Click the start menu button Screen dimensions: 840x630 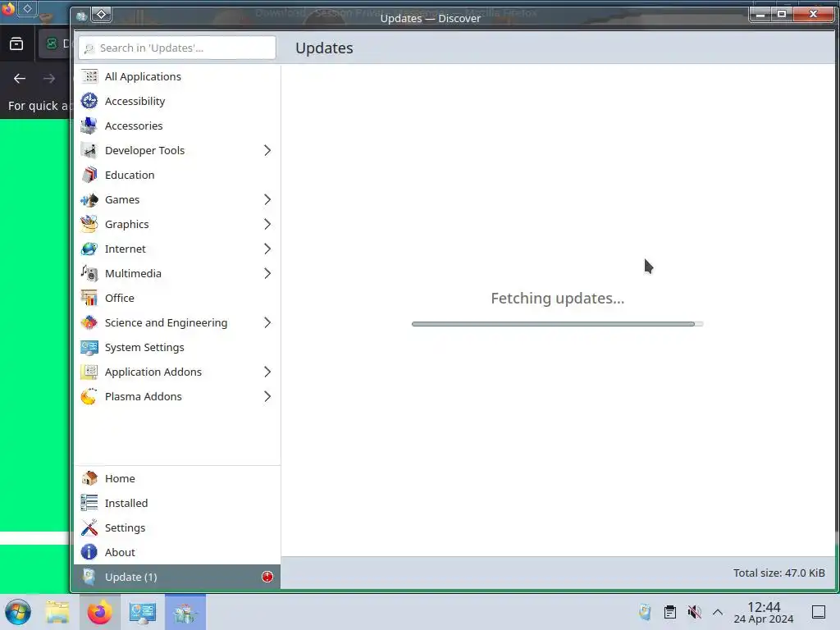(18, 612)
